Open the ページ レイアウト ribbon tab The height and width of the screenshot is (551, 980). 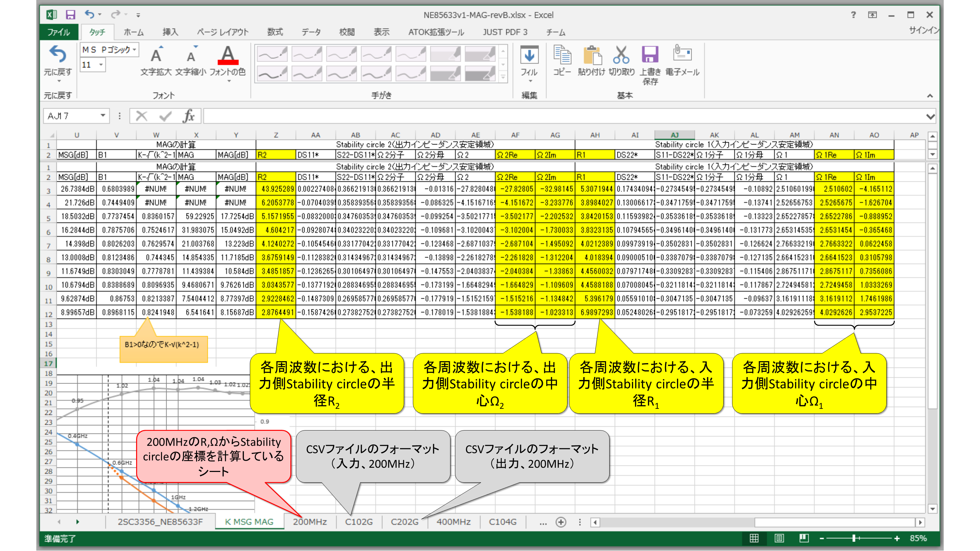tap(223, 32)
